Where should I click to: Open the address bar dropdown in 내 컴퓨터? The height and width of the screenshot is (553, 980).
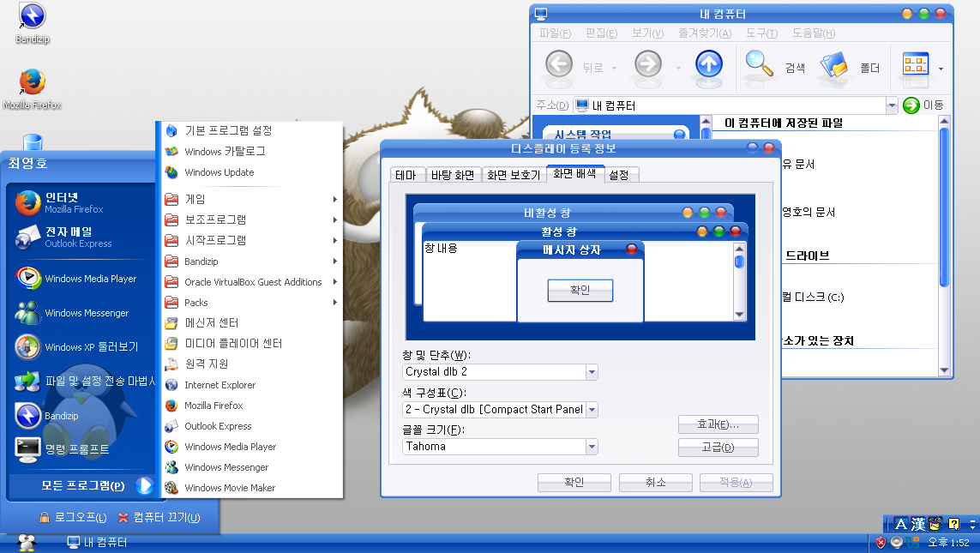(892, 105)
